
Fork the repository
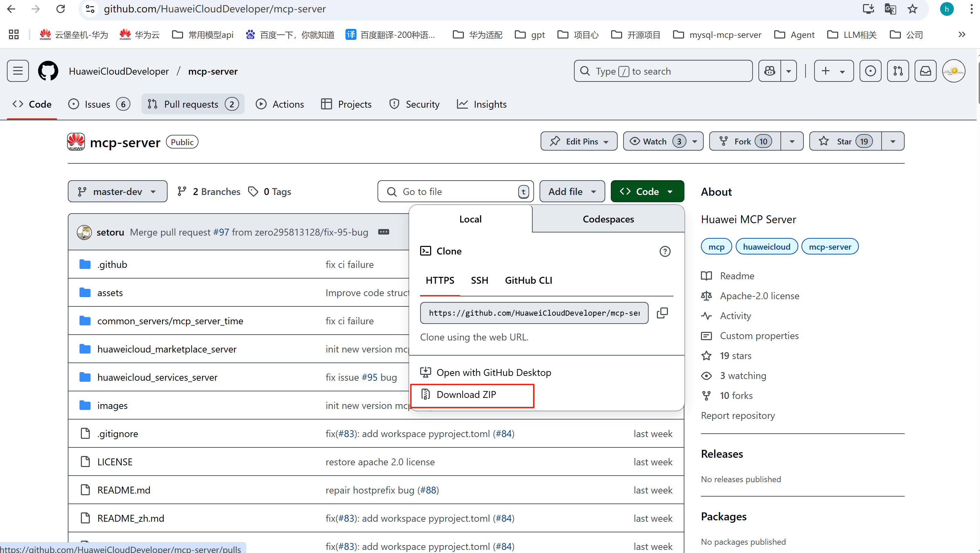(x=745, y=141)
